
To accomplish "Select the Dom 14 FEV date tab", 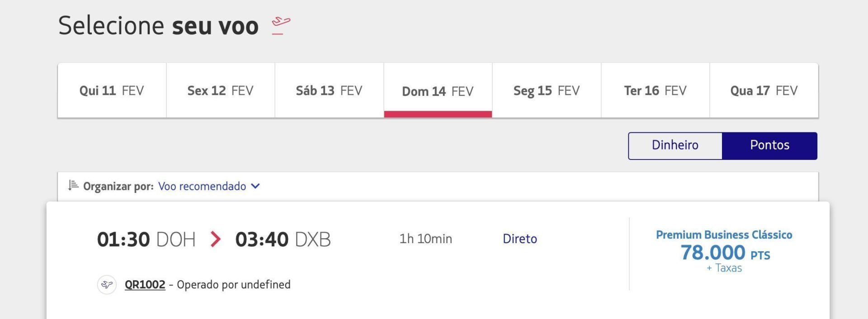I will [x=438, y=90].
